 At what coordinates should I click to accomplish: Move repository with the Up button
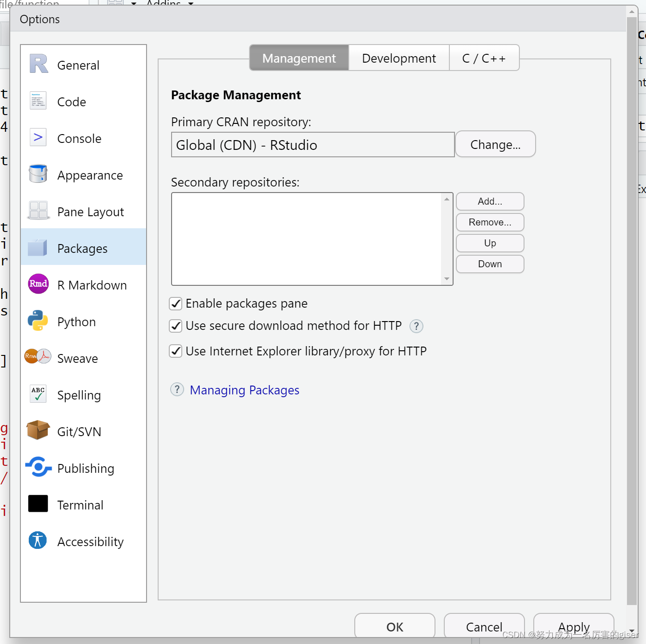pyautogui.click(x=490, y=243)
